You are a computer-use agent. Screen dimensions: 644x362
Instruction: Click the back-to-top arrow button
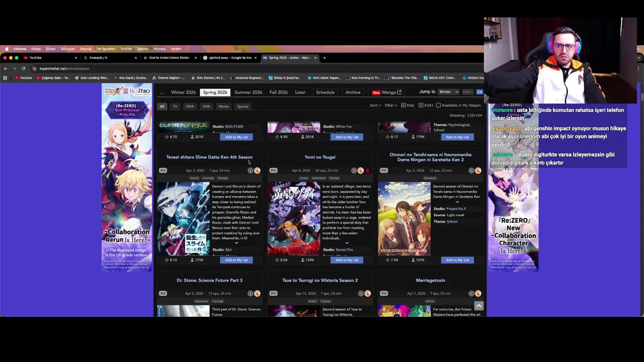pyautogui.click(x=478, y=306)
